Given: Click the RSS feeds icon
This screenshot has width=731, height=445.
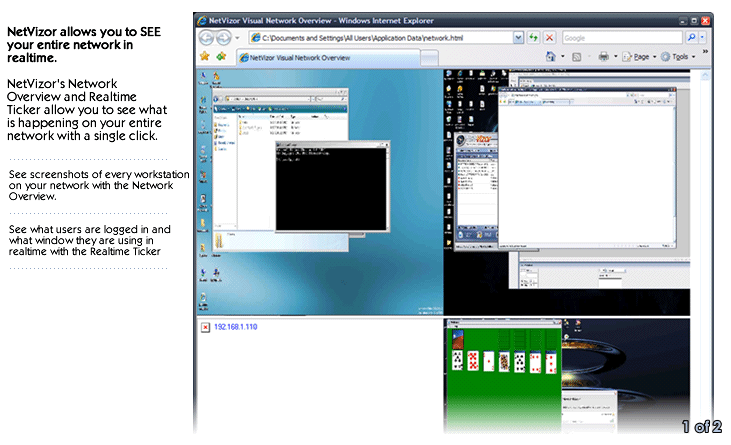Looking at the screenshot, I should [577, 57].
